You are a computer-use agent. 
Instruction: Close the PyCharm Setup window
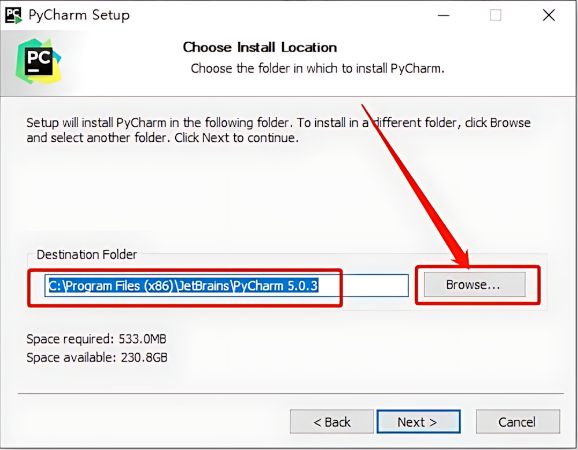[x=549, y=15]
